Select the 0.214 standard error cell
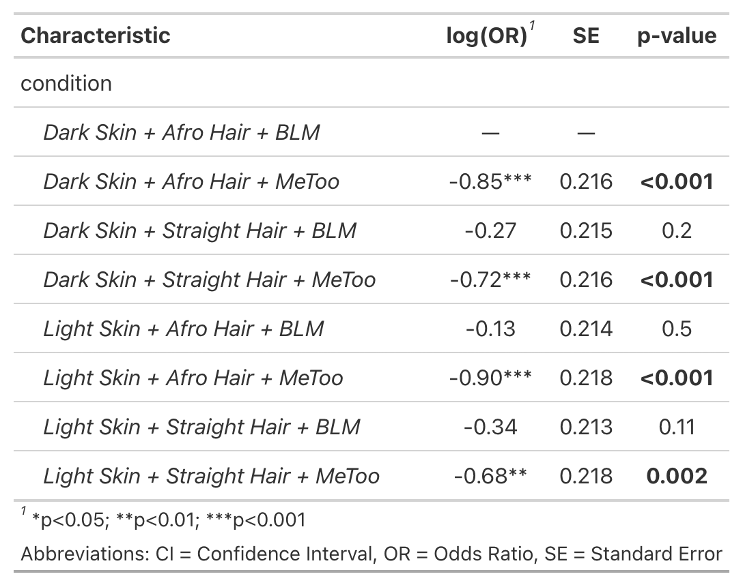 click(x=586, y=329)
